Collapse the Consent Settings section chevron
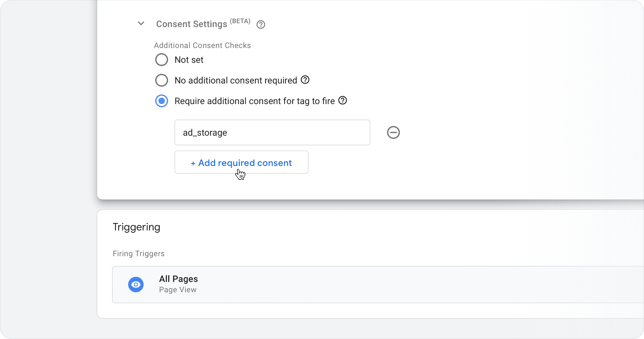This screenshot has width=644, height=339. tap(141, 24)
